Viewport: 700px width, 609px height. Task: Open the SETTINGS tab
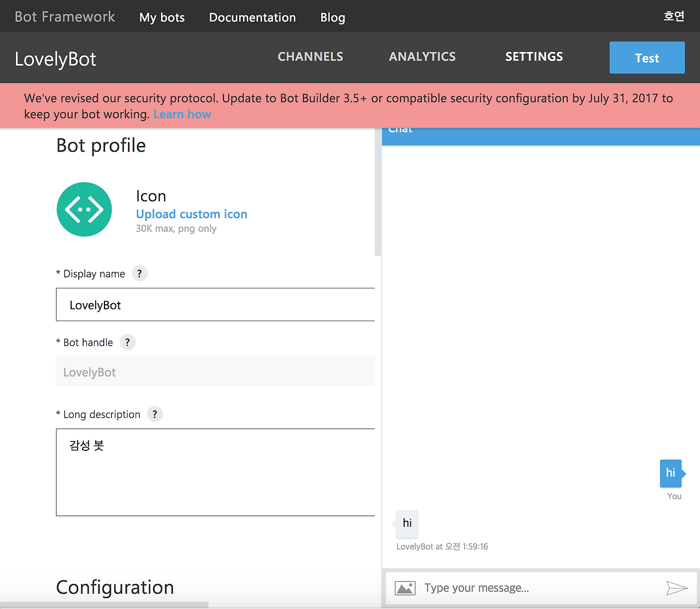(534, 57)
